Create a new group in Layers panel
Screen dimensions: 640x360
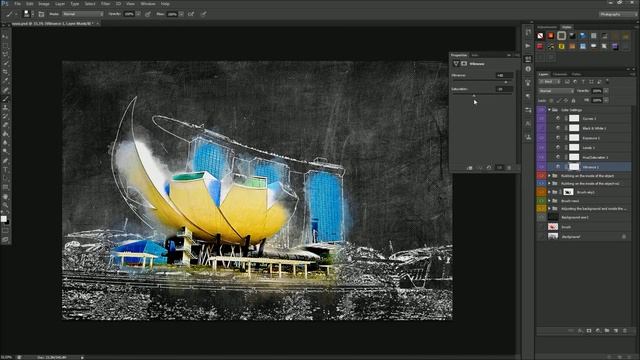coord(607,331)
